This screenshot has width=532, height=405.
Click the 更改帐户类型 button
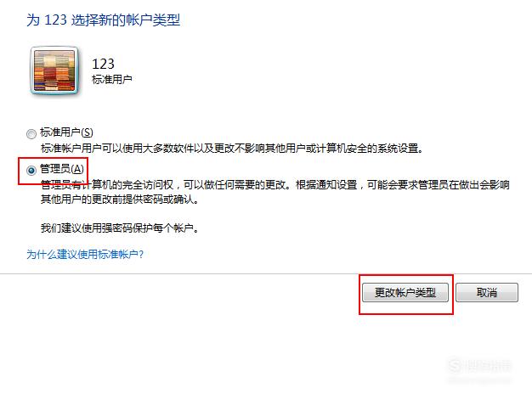[405, 292]
